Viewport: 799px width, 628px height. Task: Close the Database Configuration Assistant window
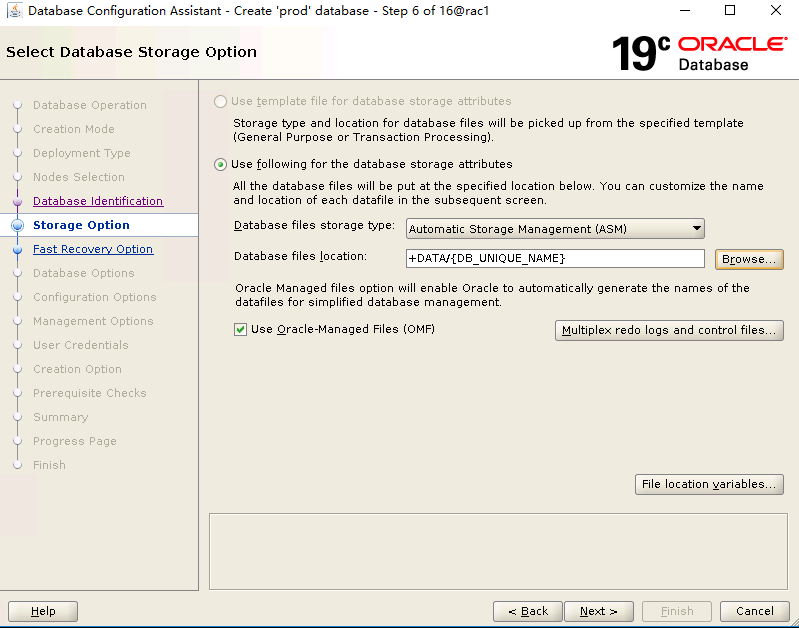776,11
